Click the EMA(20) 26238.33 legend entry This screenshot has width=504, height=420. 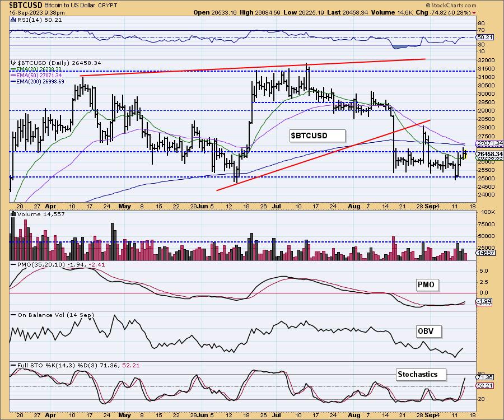pos(39,69)
